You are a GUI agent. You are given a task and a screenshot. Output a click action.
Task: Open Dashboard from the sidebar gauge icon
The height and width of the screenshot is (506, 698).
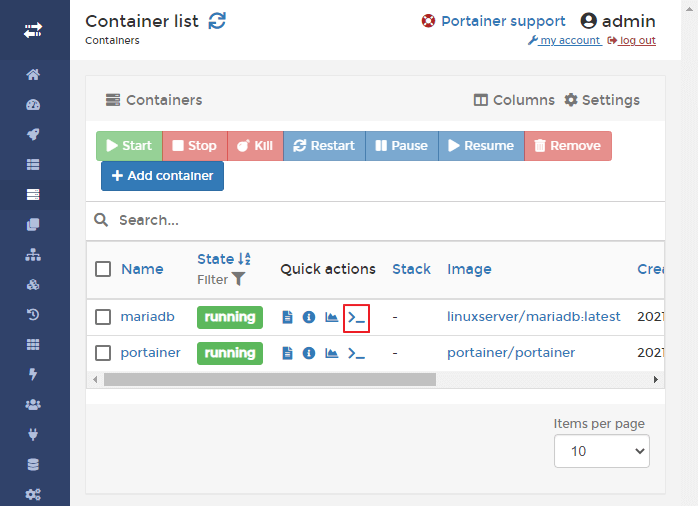[33, 105]
